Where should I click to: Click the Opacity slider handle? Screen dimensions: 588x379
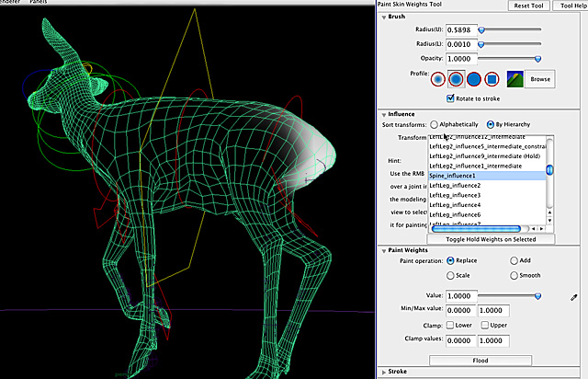click(x=537, y=59)
